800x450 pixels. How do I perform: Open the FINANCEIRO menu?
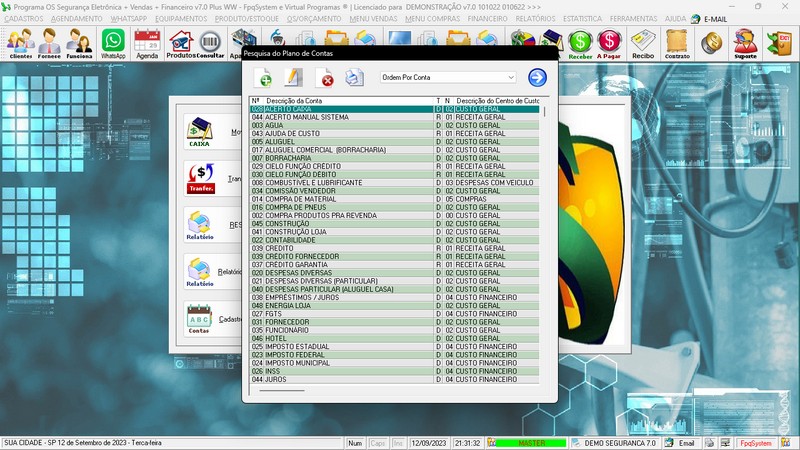pos(487,19)
